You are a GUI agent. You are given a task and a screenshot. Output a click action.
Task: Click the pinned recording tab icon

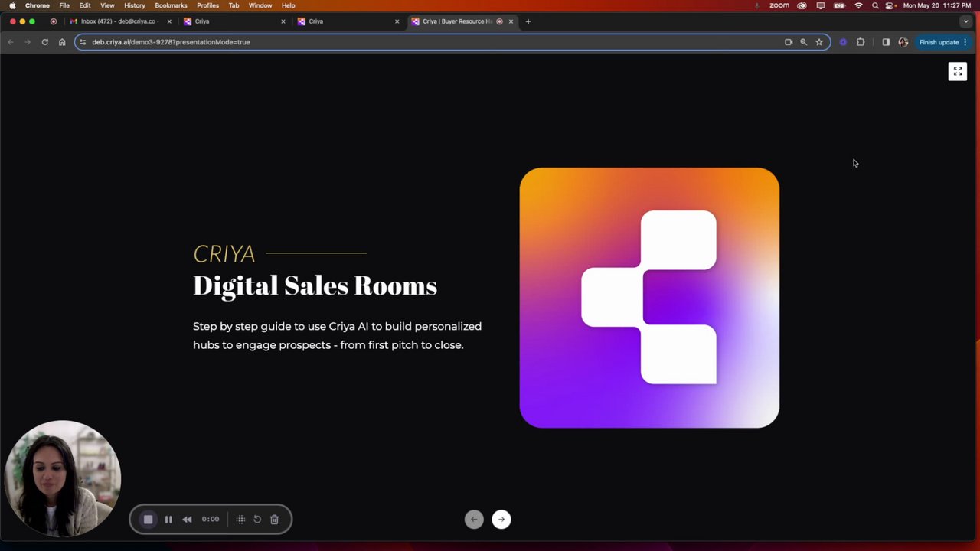pos(53,21)
